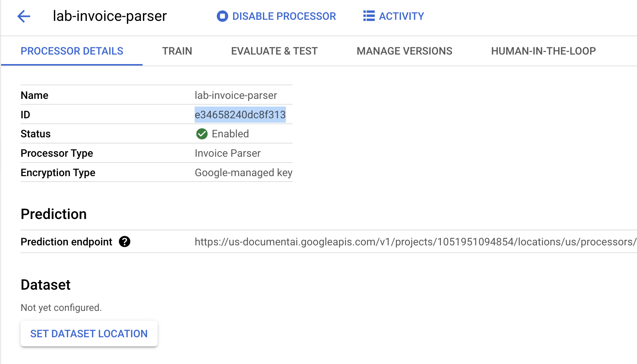Click the back arrow icon

pyautogui.click(x=24, y=16)
